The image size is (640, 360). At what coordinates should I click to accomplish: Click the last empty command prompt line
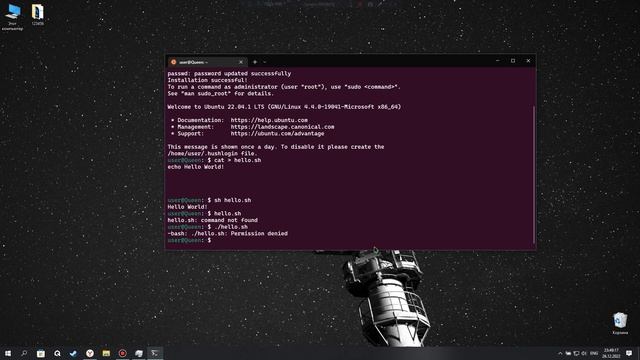tap(189, 240)
